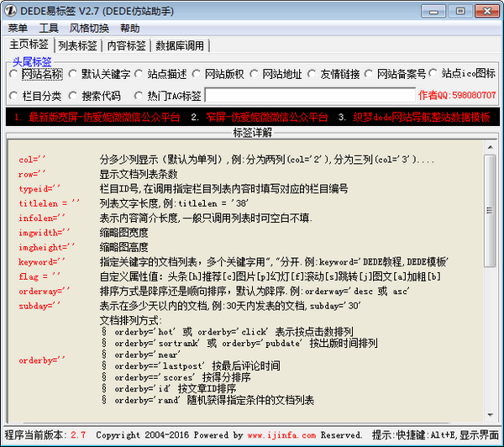Click the typeid='' attribute label
The width and height of the screenshot is (504, 447).
click(x=39, y=189)
